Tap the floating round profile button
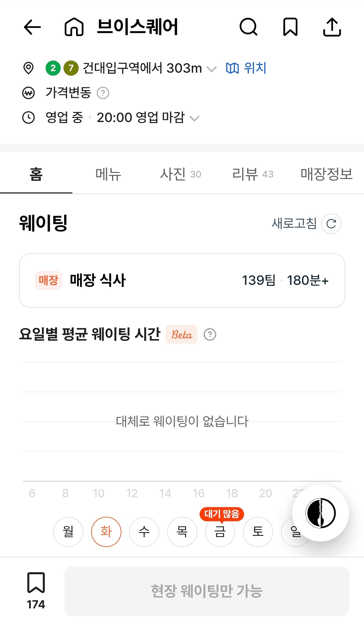This screenshot has height=619, width=364. [x=320, y=513]
